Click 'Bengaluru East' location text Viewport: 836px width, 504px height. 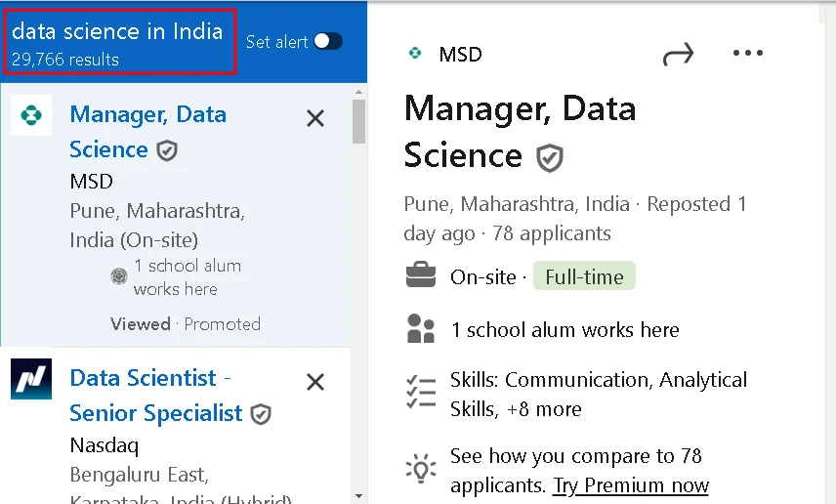pyautogui.click(x=138, y=474)
